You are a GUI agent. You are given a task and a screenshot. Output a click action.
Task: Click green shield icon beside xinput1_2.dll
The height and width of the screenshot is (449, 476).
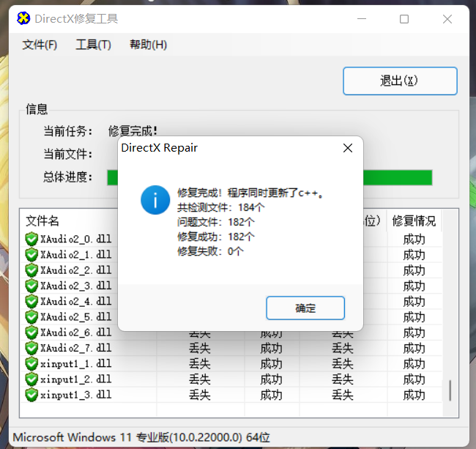coord(31,379)
